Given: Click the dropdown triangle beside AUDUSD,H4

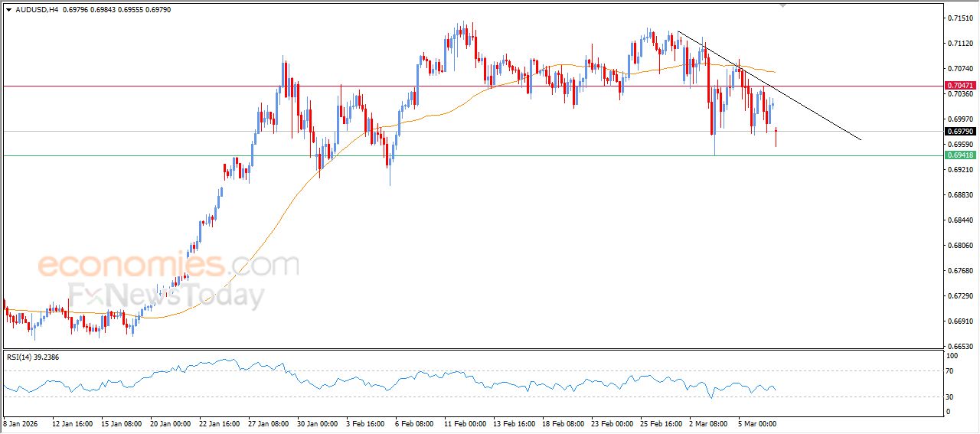Looking at the screenshot, I should (x=8, y=9).
